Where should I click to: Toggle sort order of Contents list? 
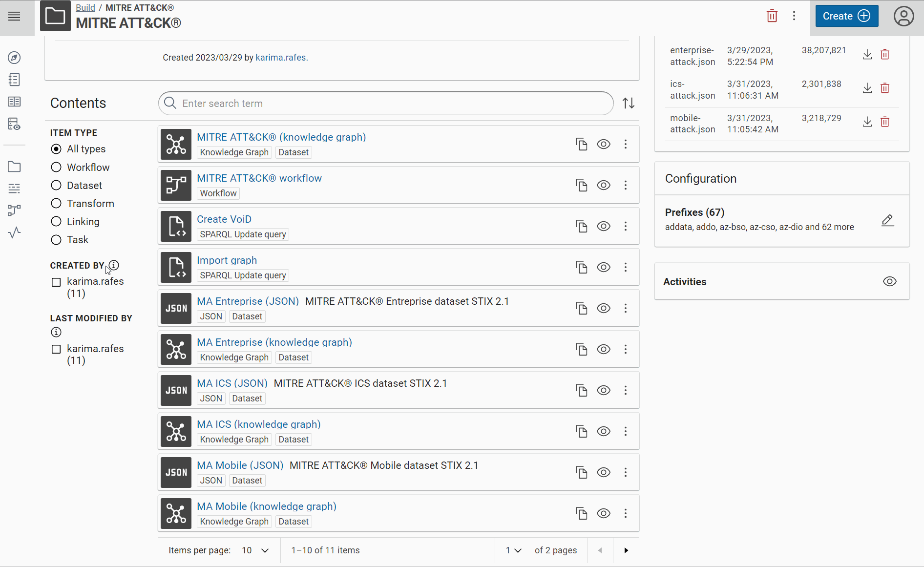[x=629, y=104]
